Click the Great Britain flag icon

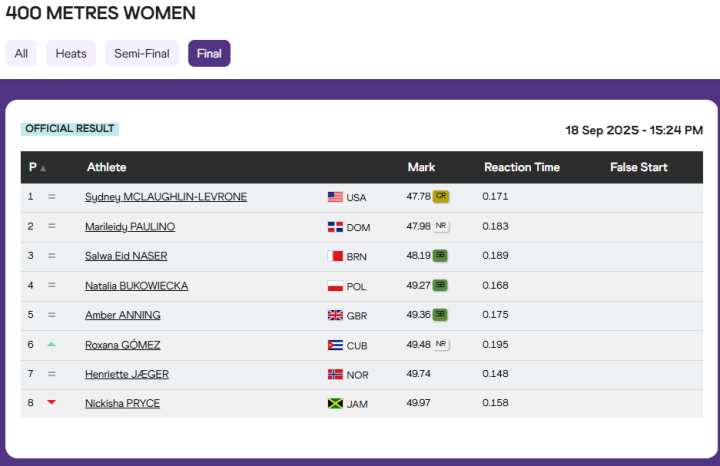click(335, 315)
